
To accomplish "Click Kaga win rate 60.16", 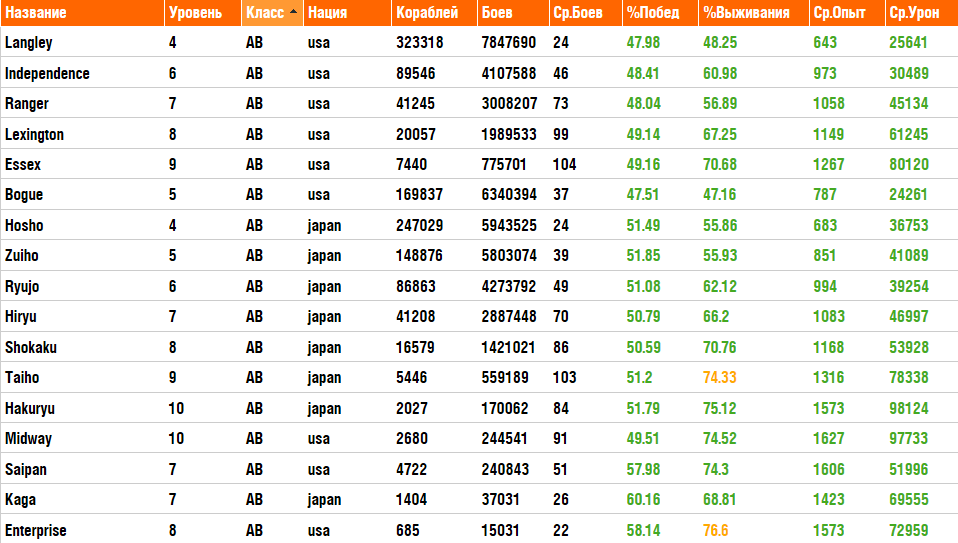I will pos(643,500).
